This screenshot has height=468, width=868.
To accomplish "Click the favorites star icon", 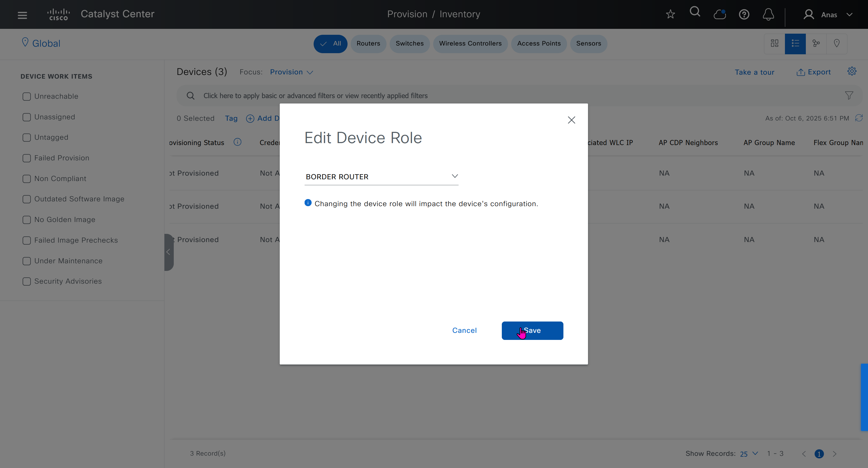I will tap(670, 14).
